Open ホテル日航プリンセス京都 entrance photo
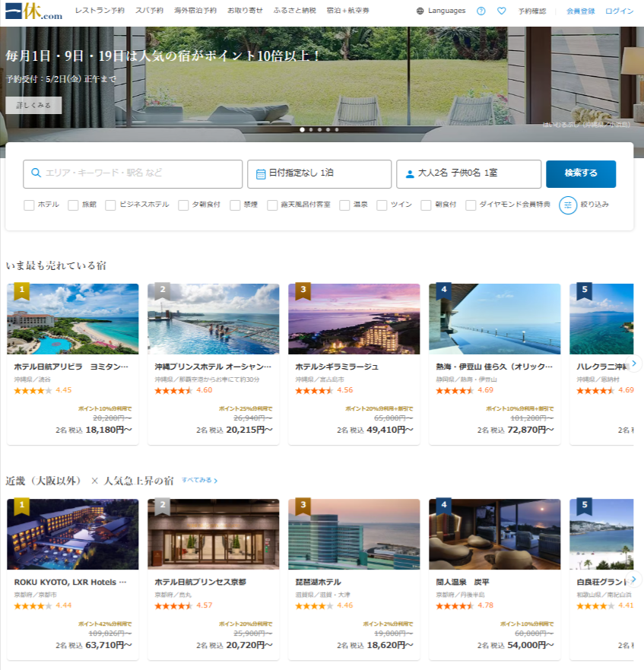The height and width of the screenshot is (670, 644). point(213,534)
